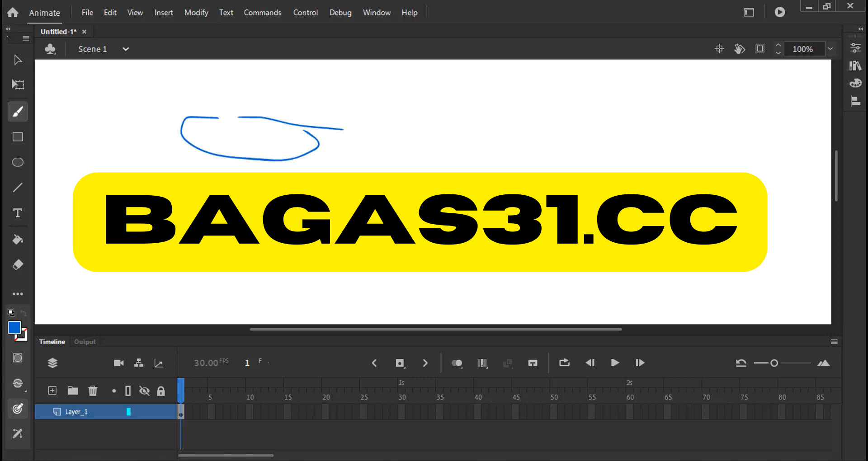Open the Color palette panel icon

pos(855,83)
